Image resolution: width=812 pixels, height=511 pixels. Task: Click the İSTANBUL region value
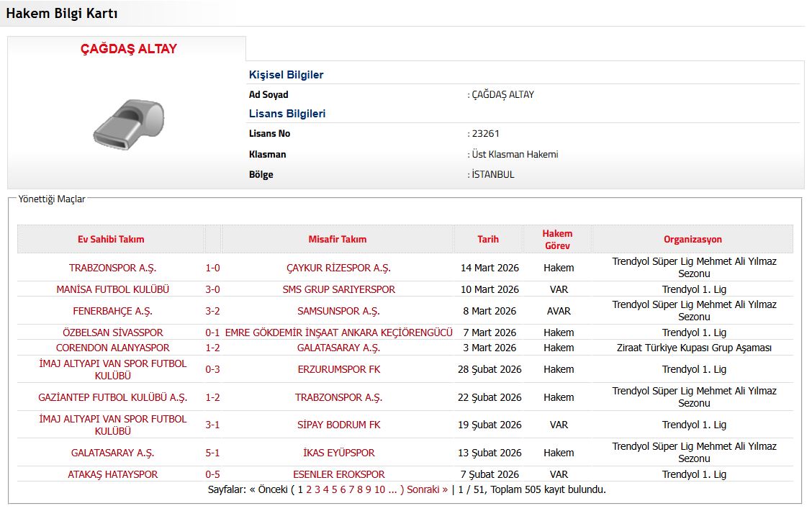pyautogui.click(x=493, y=174)
